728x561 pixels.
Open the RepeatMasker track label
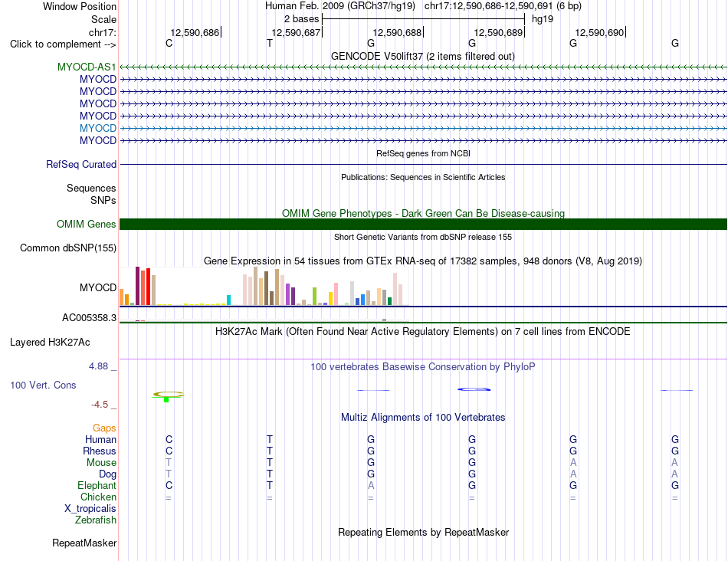pyautogui.click(x=84, y=543)
